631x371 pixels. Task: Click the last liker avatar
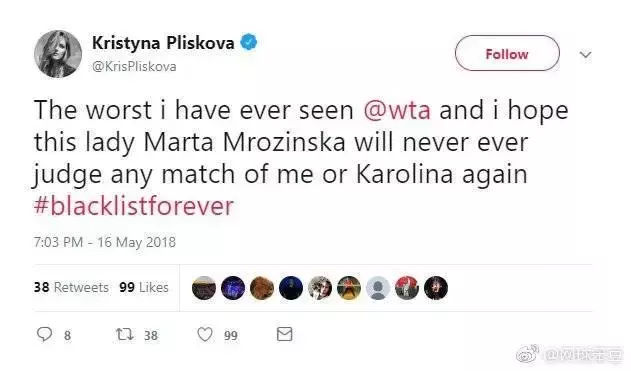tap(436, 288)
